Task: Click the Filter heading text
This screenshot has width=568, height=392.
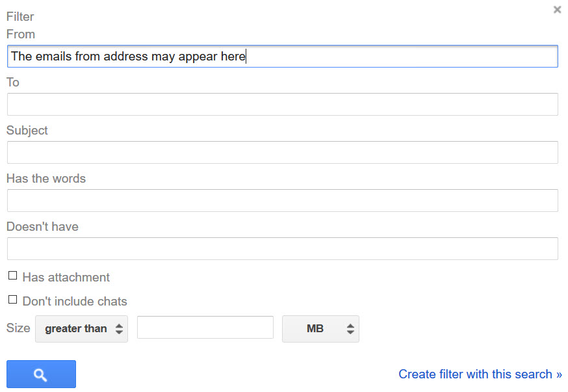Action: [20, 16]
